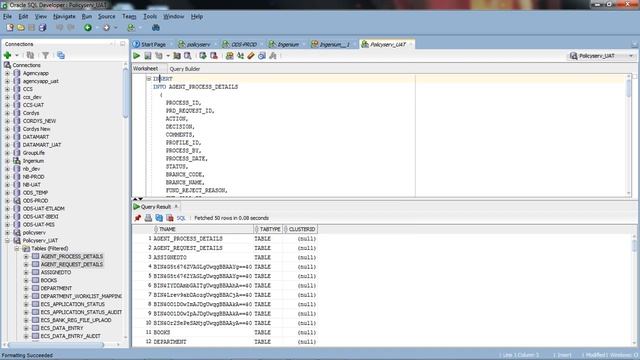
Task: Click the eraser Clear worksheet icon
Action: 251,56
